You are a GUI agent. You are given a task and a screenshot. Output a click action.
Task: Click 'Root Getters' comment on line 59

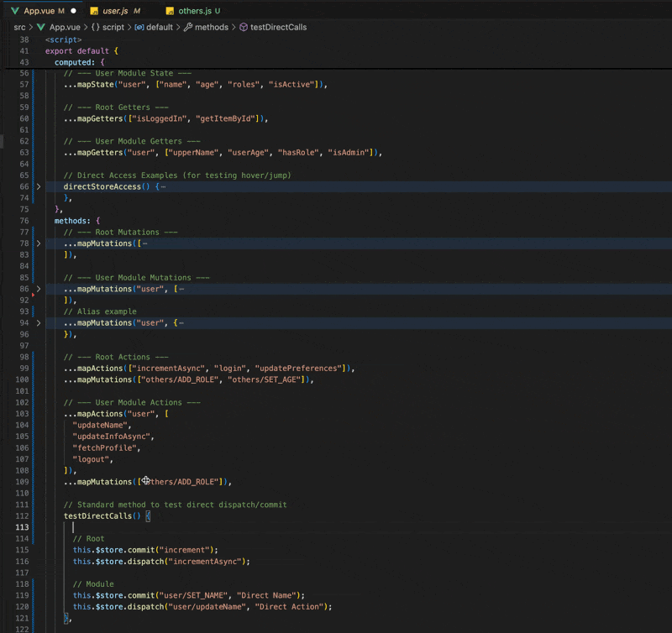point(116,107)
